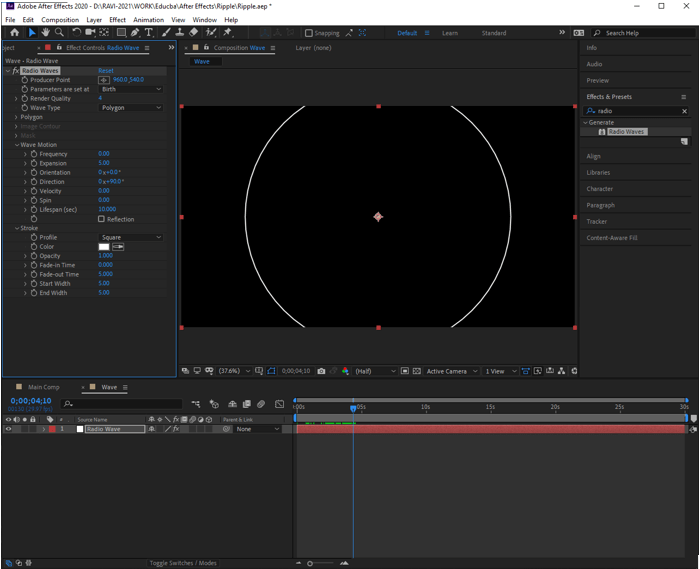The width and height of the screenshot is (700, 569).
Task: Toggle the Snapping checkbox
Action: point(308,33)
